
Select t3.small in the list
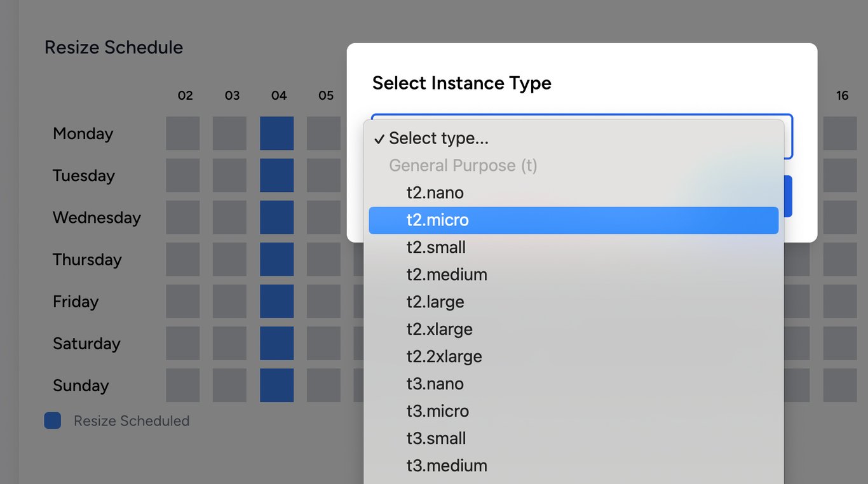[436, 438]
